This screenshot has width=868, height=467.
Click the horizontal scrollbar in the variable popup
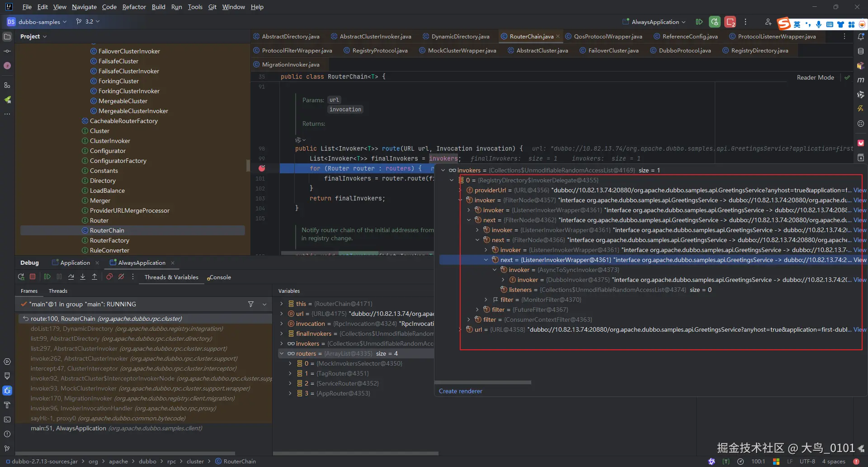[x=483, y=382]
